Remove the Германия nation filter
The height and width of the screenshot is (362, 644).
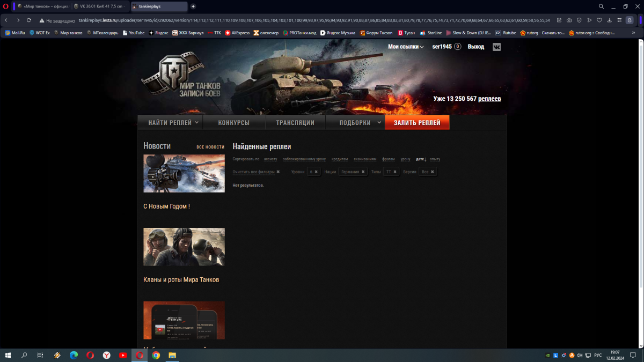363,172
